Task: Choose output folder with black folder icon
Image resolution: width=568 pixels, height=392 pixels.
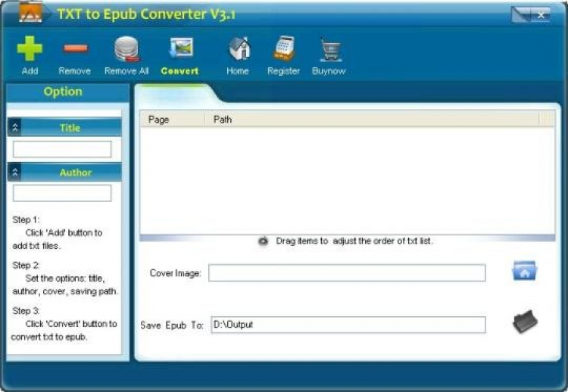Action: pyautogui.click(x=526, y=322)
